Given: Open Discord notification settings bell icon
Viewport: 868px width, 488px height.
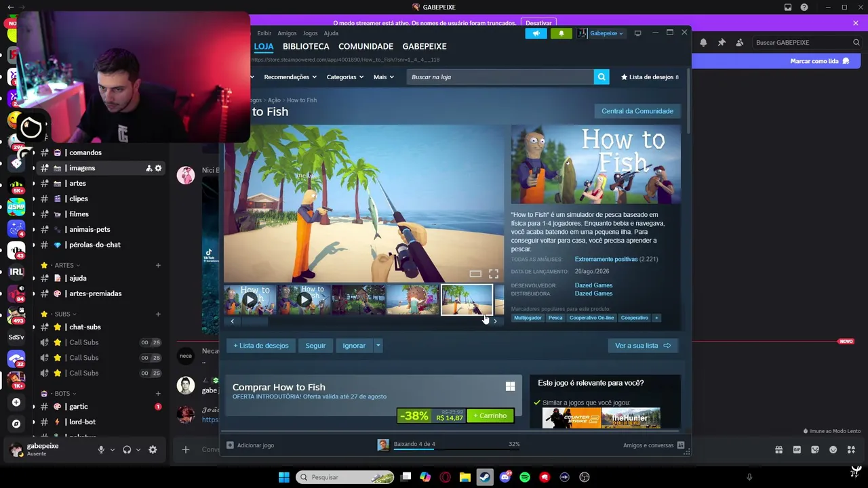Looking at the screenshot, I should pos(703,42).
